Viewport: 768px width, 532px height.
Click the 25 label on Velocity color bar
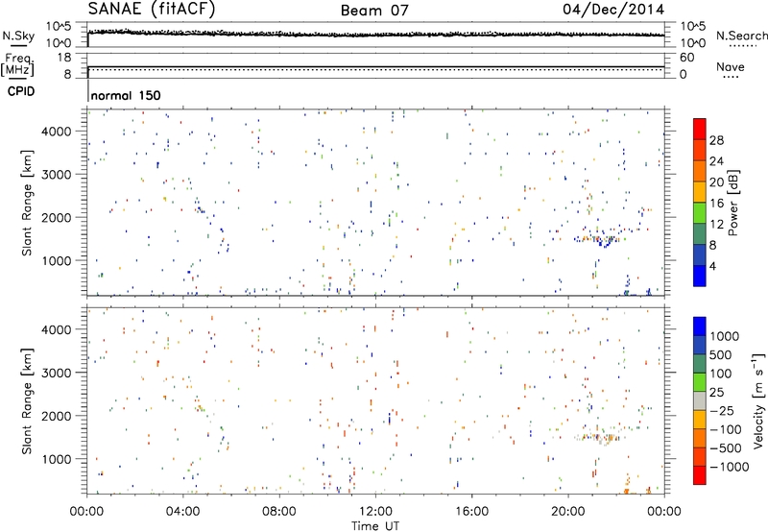(716, 392)
